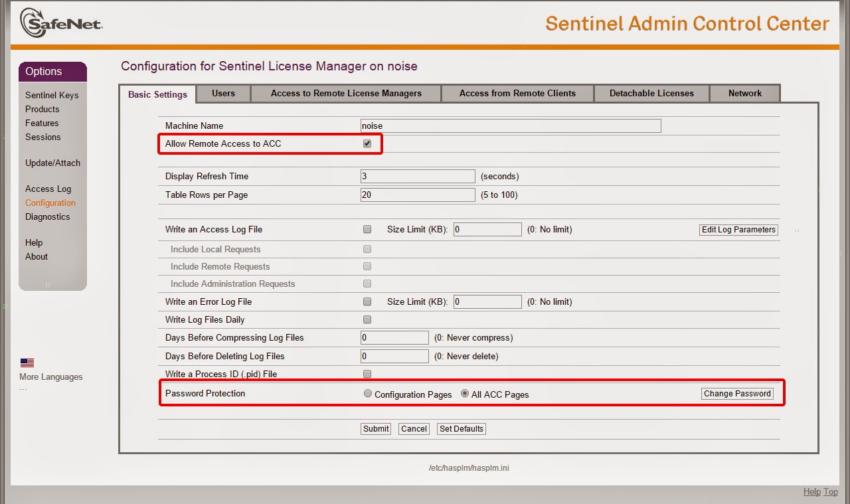Click the Sentinel Admin Control Center title
The height and width of the screenshot is (504, 850).
(687, 24)
